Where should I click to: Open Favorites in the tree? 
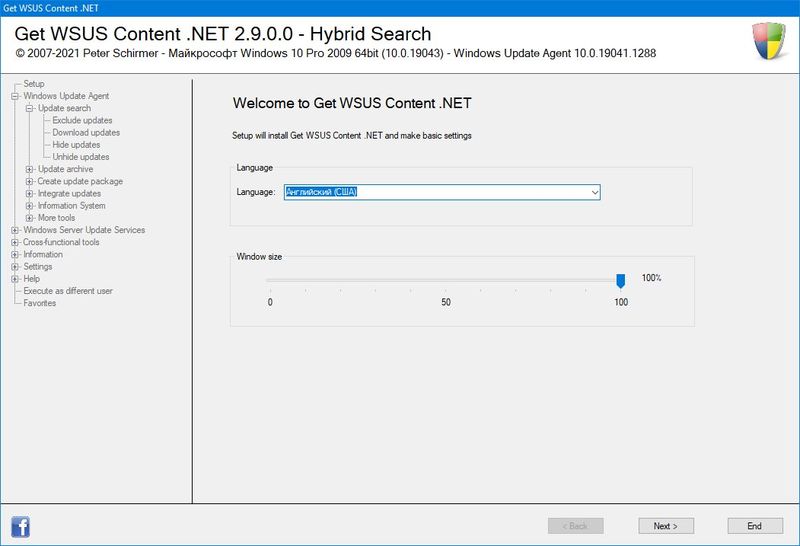click(40, 303)
